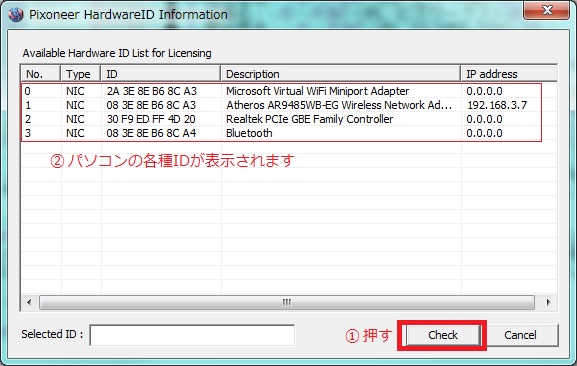Click the ID 30 F9 ED FF 4D 20 cell

point(151,119)
